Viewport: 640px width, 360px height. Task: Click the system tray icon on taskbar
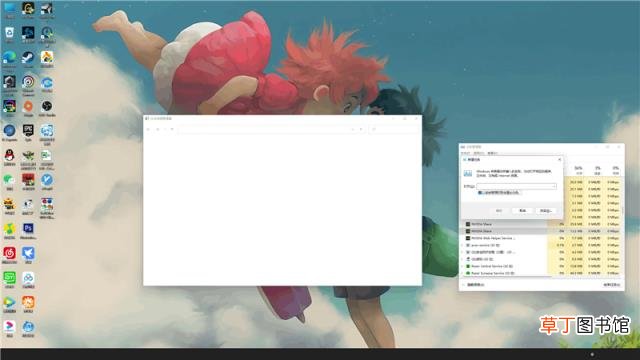[x=592, y=354]
